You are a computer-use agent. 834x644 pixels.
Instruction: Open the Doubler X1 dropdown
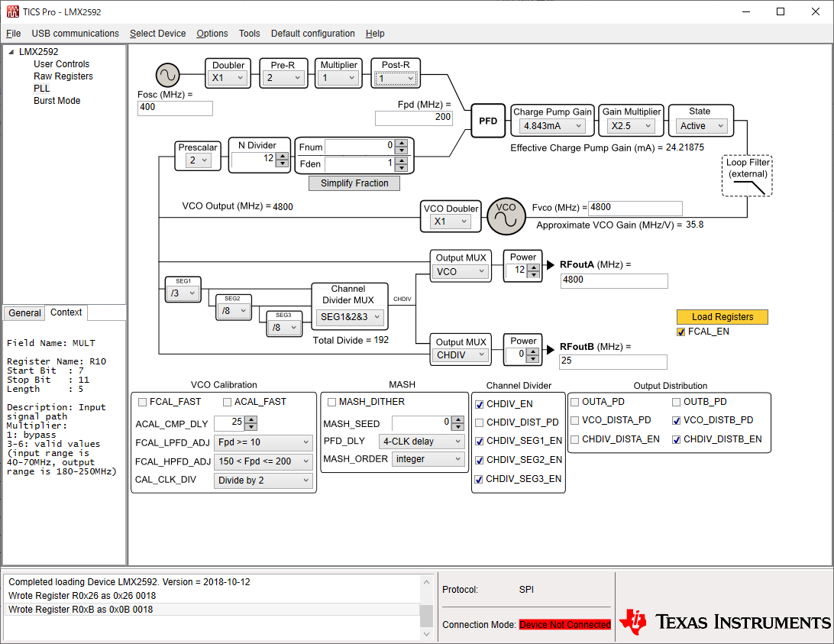click(228, 78)
